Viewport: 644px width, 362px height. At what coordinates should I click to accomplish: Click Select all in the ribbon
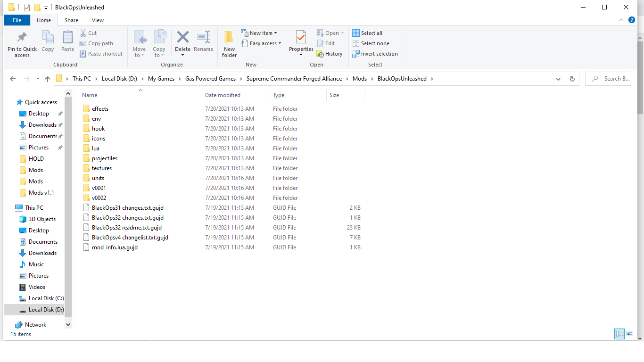(367, 33)
